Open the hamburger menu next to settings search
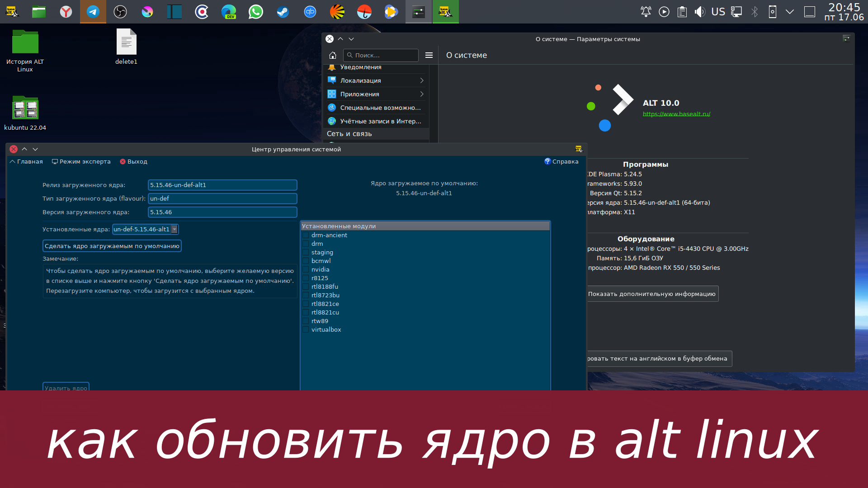The image size is (868, 488). click(429, 55)
